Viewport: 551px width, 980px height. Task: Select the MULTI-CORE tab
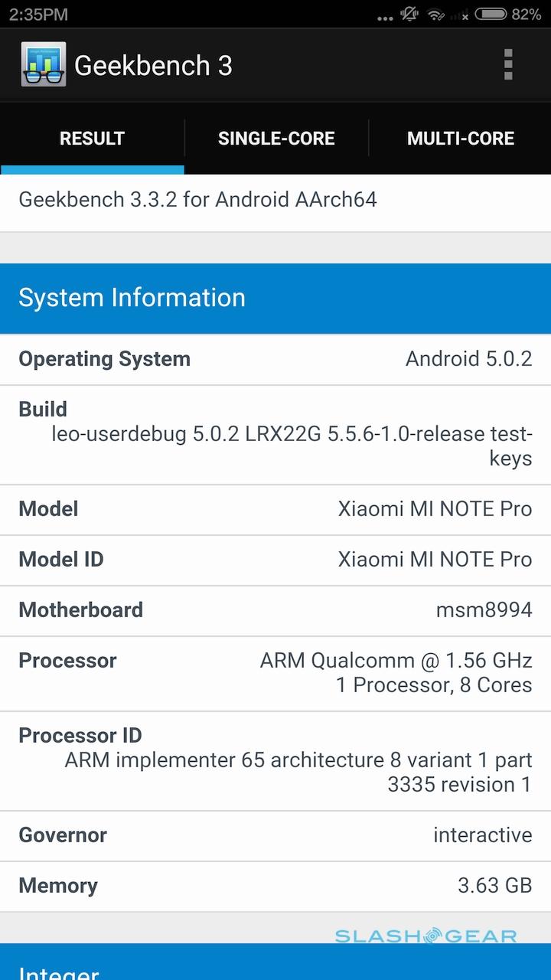[460, 139]
